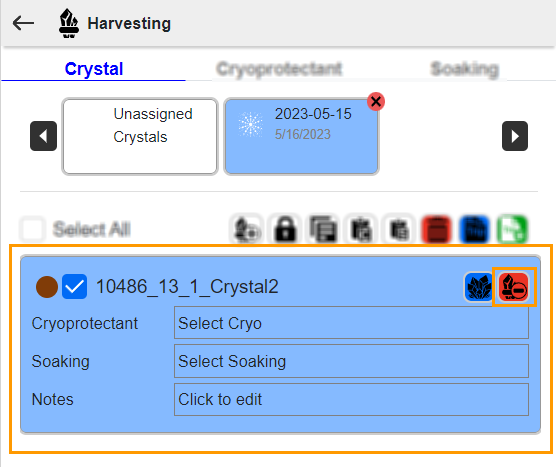Uncheck the 10486_13_1_Crystal2 checkbox
Screen dimensions: 556x467
click(74, 287)
